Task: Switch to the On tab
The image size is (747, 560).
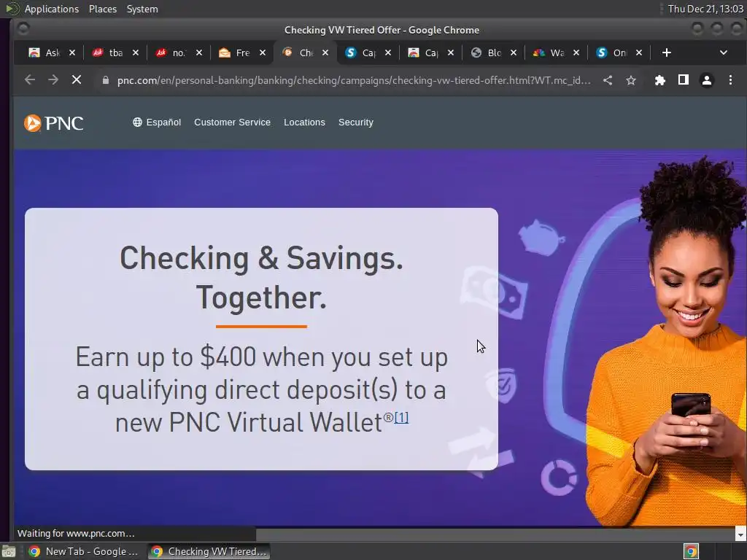Action: pyautogui.click(x=612, y=52)
